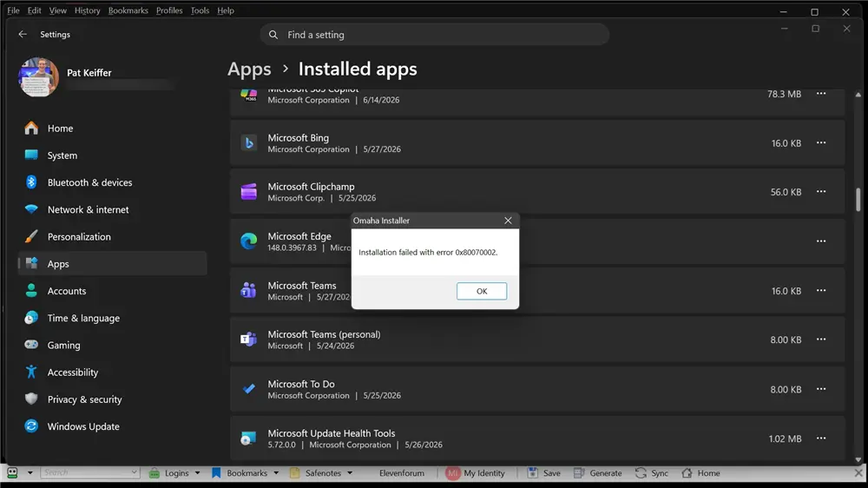
Task: Click Home in the RoboForm toolbar
Action: pyautogui.click(x=700, y=473)
